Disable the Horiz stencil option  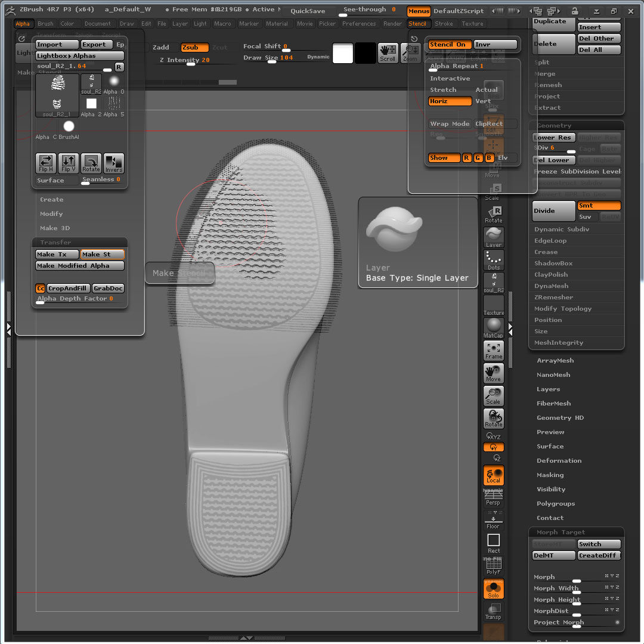point(450,101)
